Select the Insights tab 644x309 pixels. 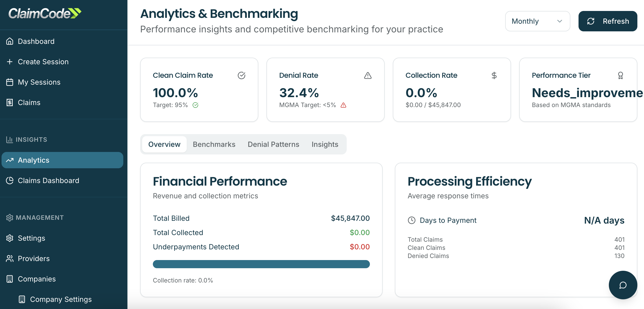tap(325, 144)
